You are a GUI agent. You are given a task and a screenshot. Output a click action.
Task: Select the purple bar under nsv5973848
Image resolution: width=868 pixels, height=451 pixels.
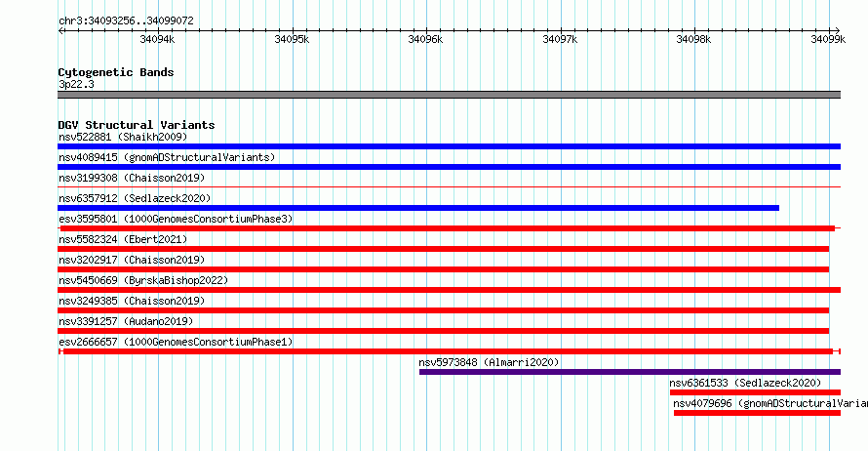(630, 372)
